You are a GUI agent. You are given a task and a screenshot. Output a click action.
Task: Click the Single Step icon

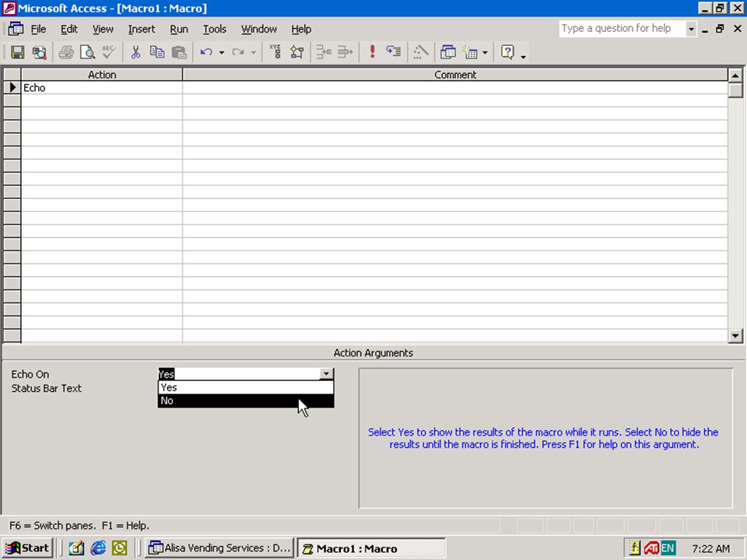[x=394, y=52]
